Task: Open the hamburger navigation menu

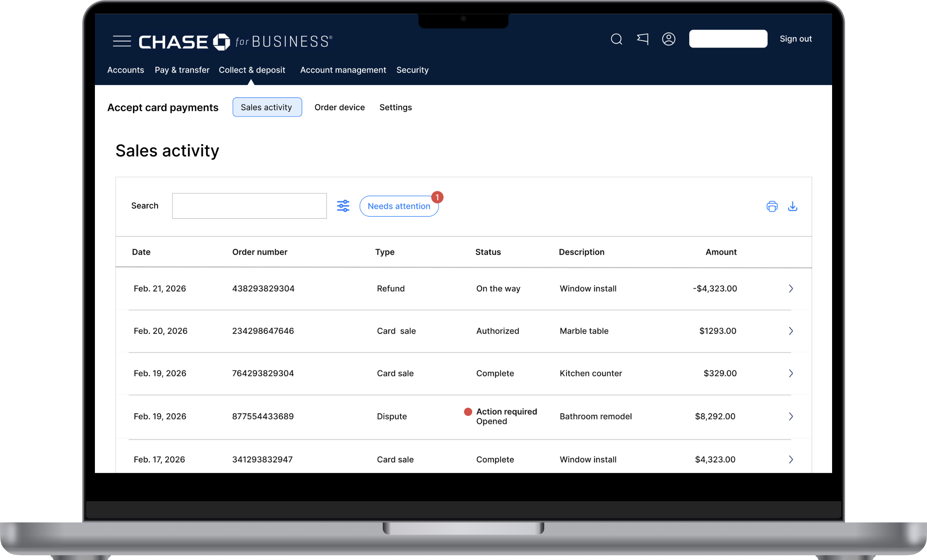Action: pyautogui.click(x=122, y=41)
